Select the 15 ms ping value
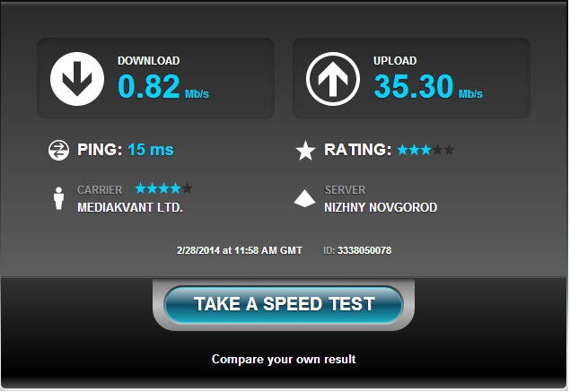570x392 pixels. tap(151, 150)
